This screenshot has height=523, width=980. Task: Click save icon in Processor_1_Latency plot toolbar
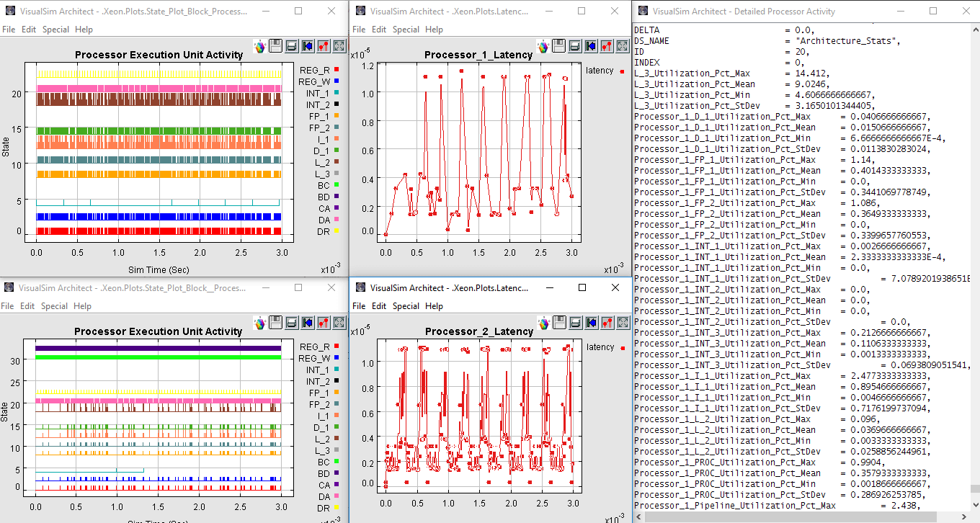coord(558,46)
